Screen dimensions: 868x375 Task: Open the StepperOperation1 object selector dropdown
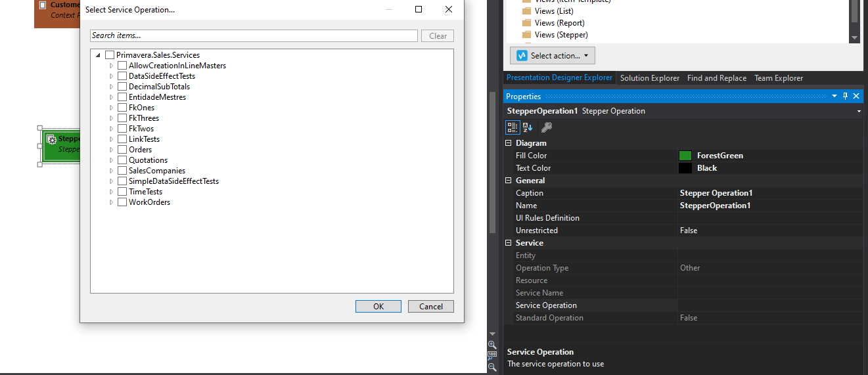tap(859, 112)
